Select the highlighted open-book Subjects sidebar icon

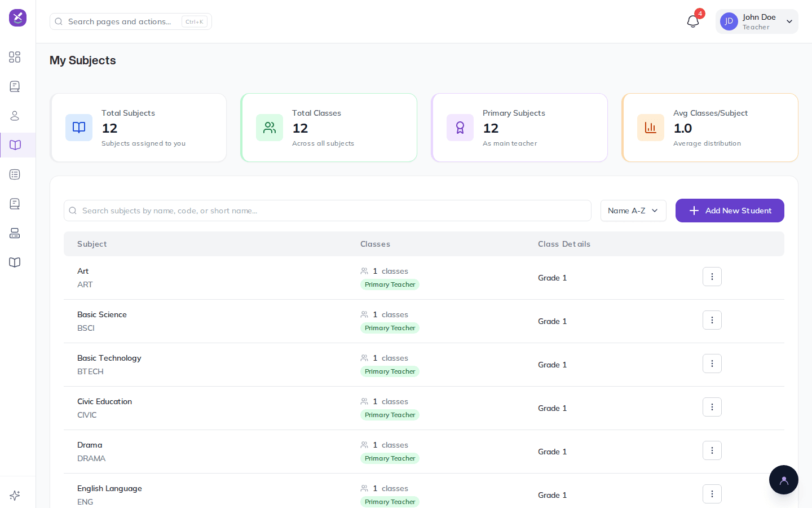[15, 145]
